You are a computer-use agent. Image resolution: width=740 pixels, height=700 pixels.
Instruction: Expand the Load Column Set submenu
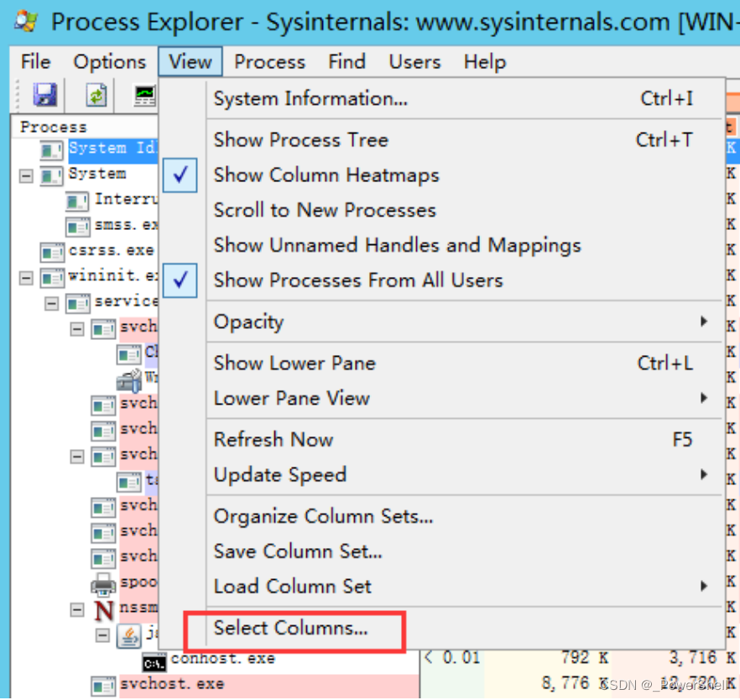pyautogui.click(x=441, y=587)
